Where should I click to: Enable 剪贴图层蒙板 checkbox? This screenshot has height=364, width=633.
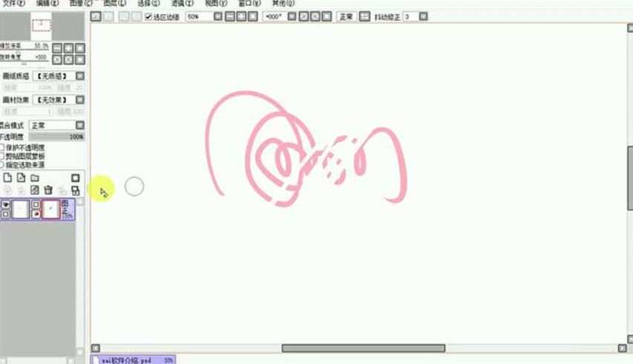tap(2, 156)
